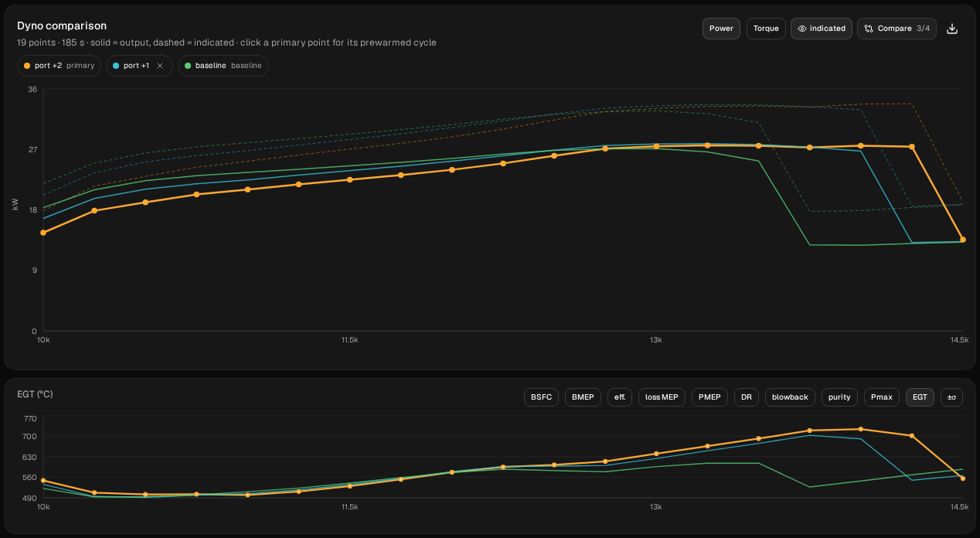The width and height of the screenshot is (980, 538).
Task: Show the Pmax metric chart
Action: click(881, 397)
